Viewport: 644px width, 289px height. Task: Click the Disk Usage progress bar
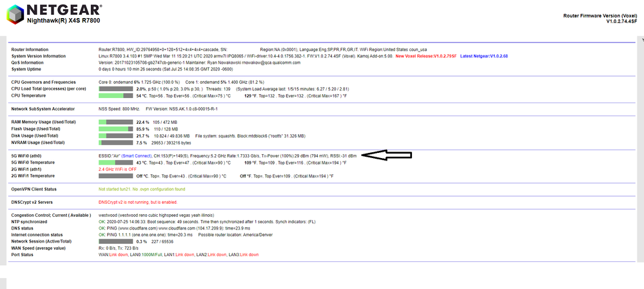click(x=116, y=135)
